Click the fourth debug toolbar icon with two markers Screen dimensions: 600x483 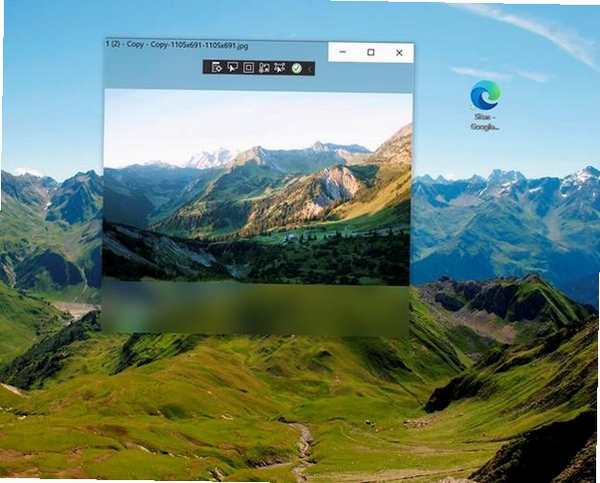tap(264, 68)
